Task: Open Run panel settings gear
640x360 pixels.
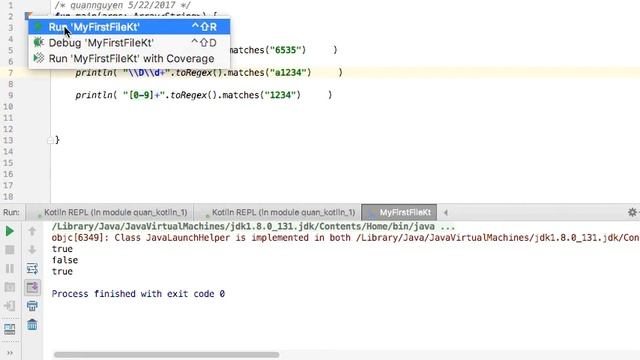Action: coord(632,212)
